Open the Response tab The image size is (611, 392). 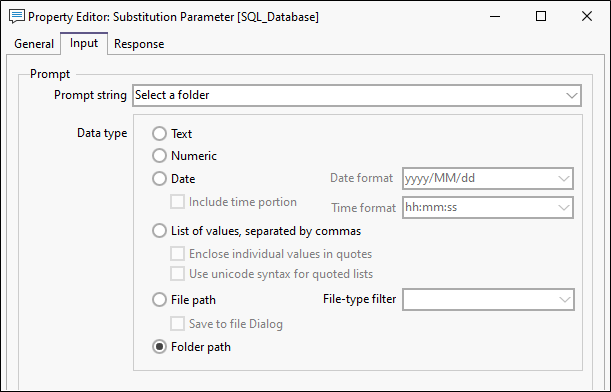coord(139,44)
